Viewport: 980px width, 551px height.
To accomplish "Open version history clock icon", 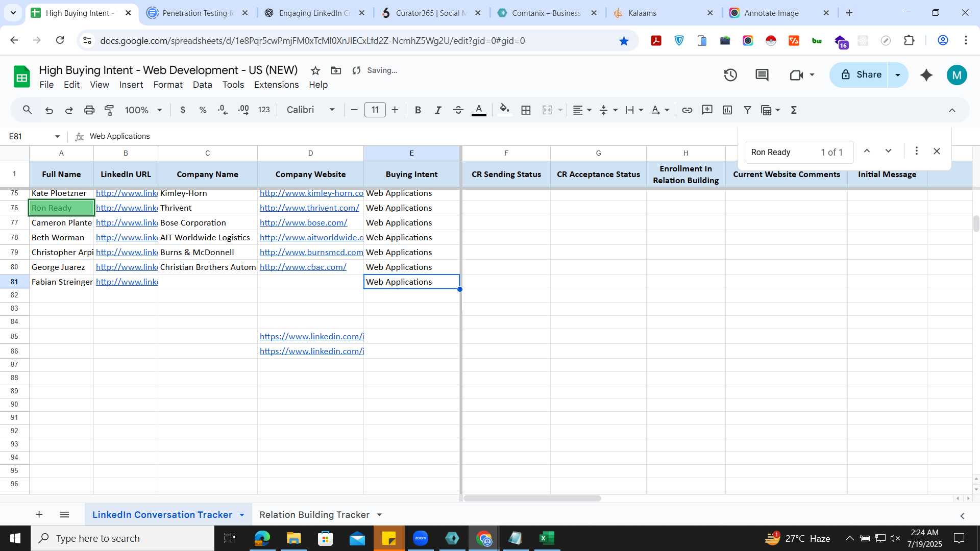I will (x=730, y=76).
